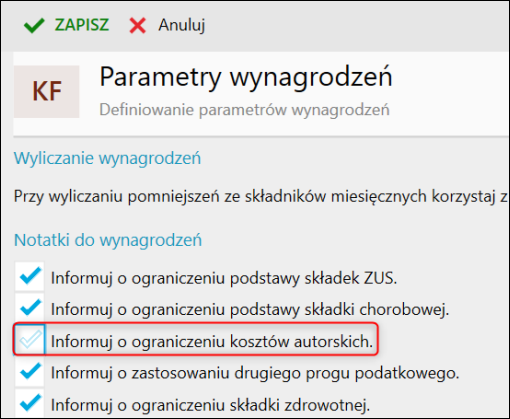Screen dimensions: 510x419
Task: Toggle checkbox for ograniczeniu składki zdrowotnej
Action: point(30,403)
